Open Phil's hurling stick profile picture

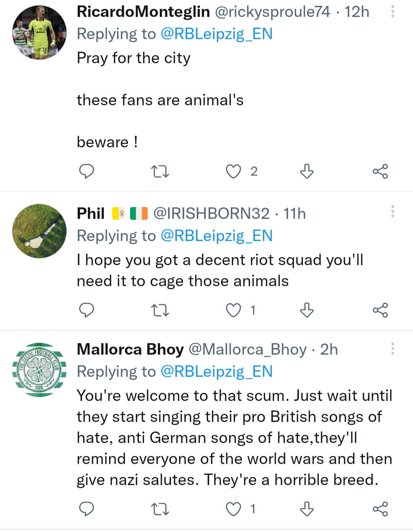pos(39,231)
